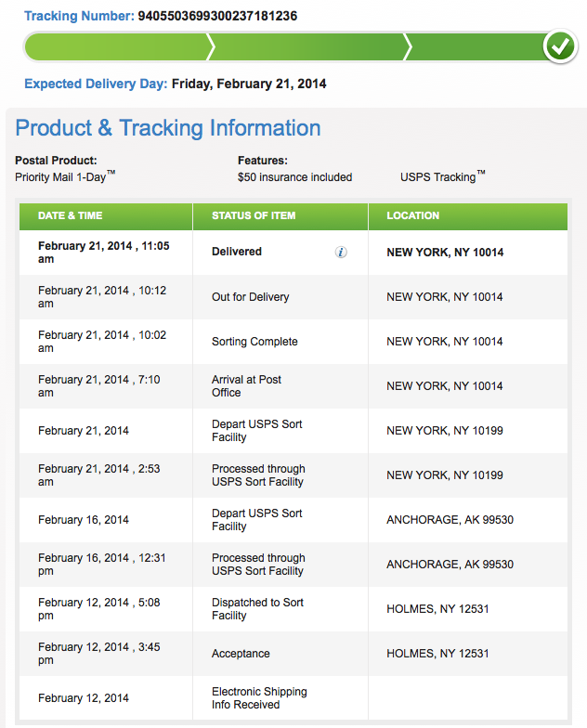Click the $50 insurance included feature

(294, 177)
